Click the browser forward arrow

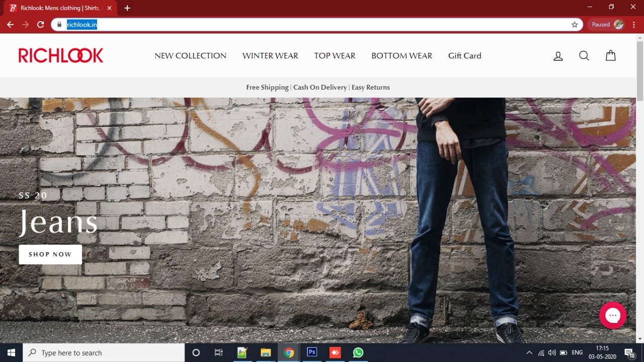pos(26,24)
